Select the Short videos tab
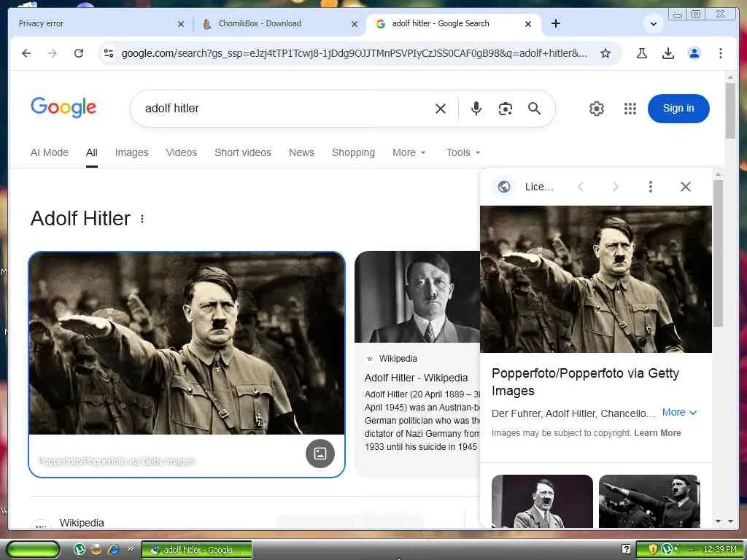The width and height of the screenshot is (747, 560). (242, 152)
